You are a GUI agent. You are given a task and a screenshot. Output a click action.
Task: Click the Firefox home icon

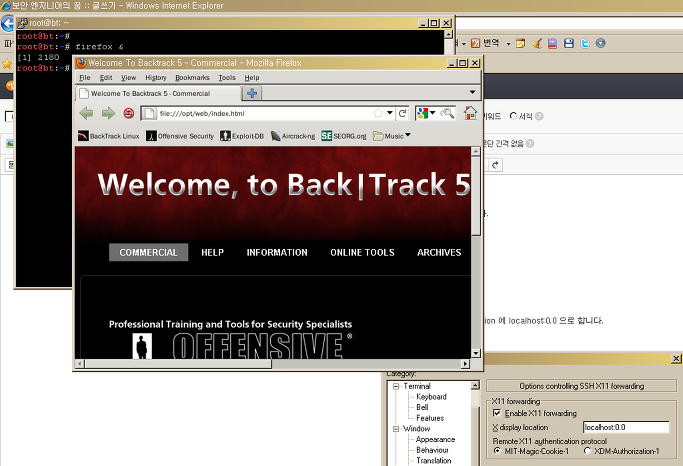point(470,113)
